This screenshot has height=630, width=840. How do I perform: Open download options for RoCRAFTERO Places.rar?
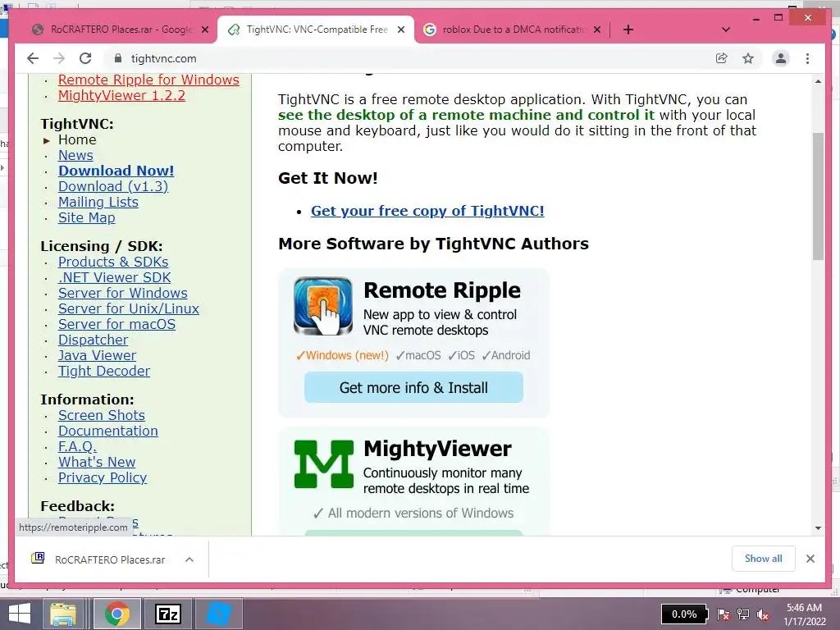[189, 559]
